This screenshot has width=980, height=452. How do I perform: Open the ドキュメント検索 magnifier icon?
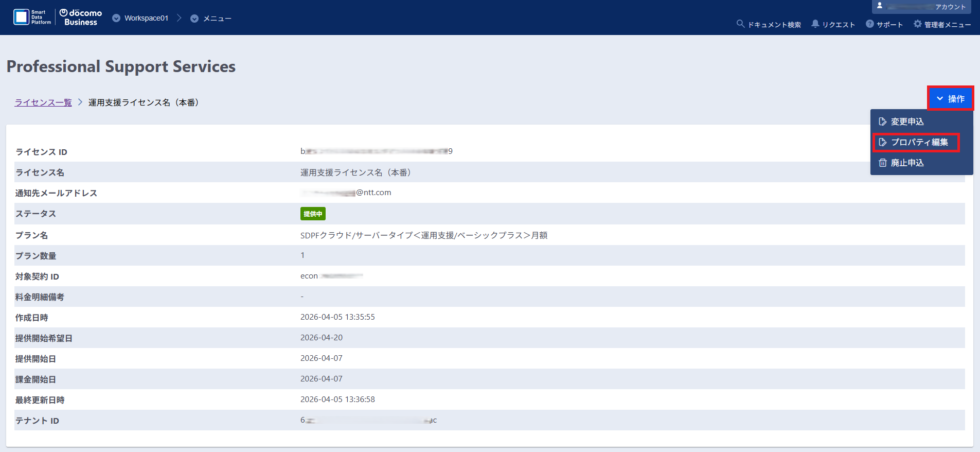pos(740,24)
